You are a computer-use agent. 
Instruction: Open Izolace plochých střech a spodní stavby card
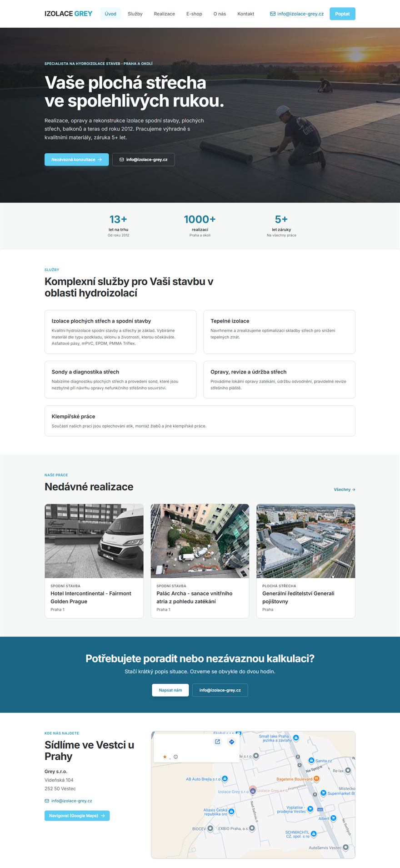click(x=120, y=332)
